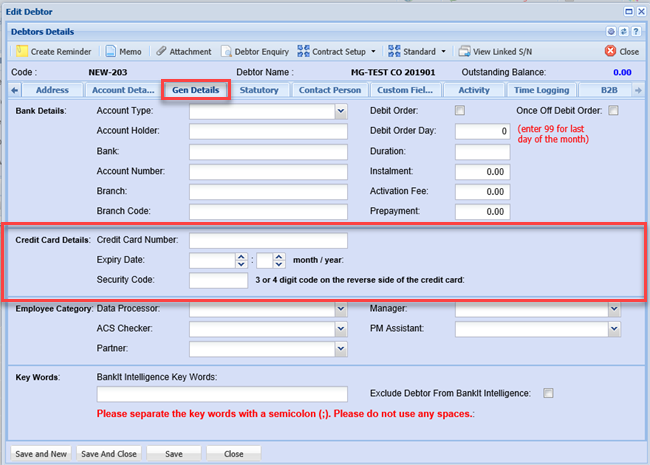Click the Create Reminder toolbar icon
Viewport: 650px width, 465px height.
pos(21,51)
